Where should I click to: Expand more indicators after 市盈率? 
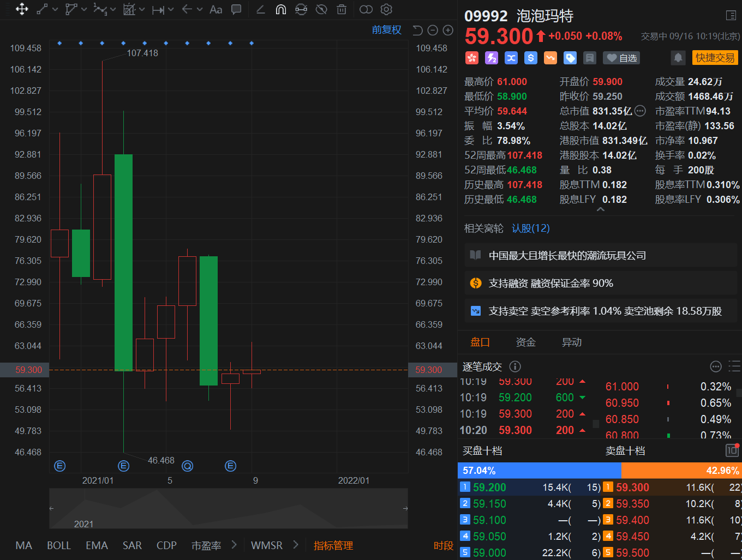tap(234, 545)
